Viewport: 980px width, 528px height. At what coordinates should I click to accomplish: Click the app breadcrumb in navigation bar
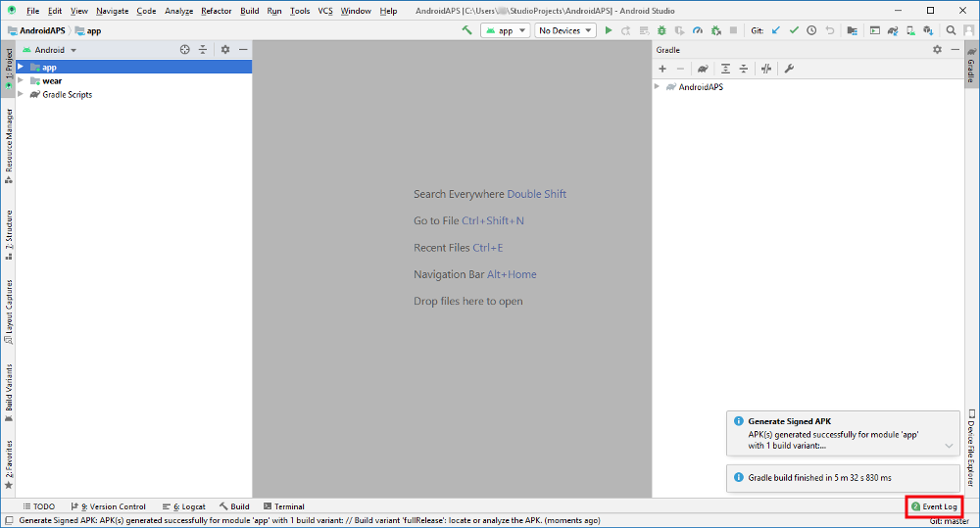coord(87,30)
